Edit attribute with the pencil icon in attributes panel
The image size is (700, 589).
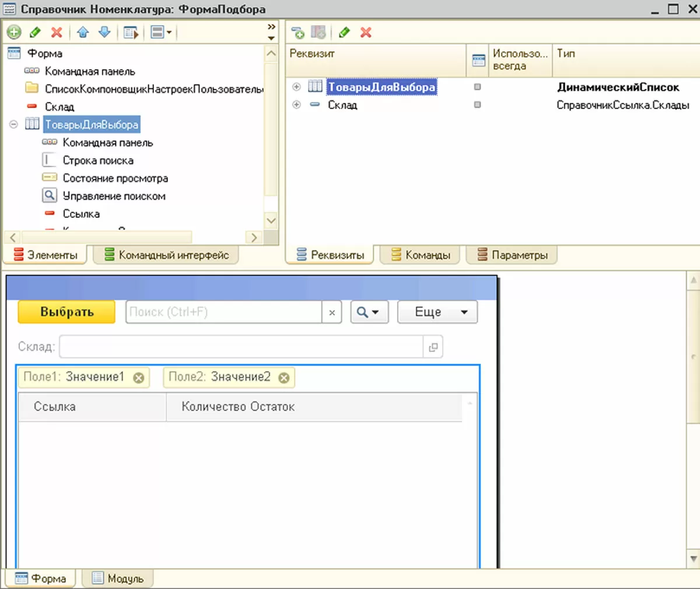coord(344,32)
